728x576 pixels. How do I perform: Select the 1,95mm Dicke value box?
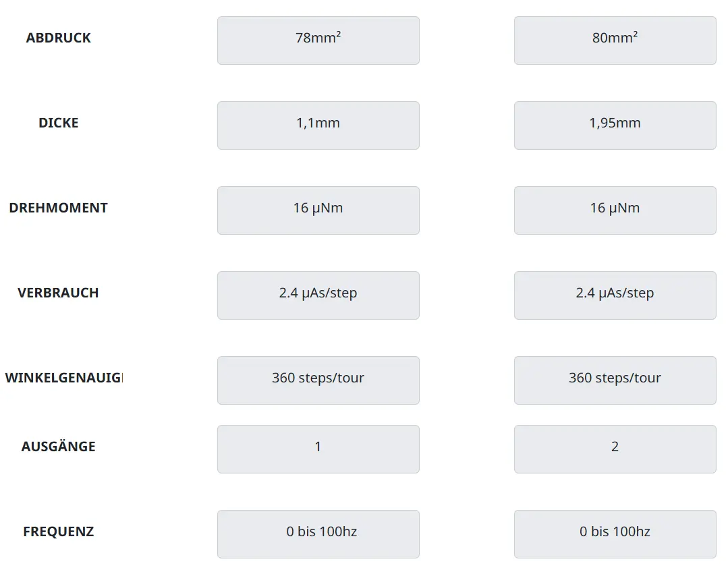tap(615, 125)
